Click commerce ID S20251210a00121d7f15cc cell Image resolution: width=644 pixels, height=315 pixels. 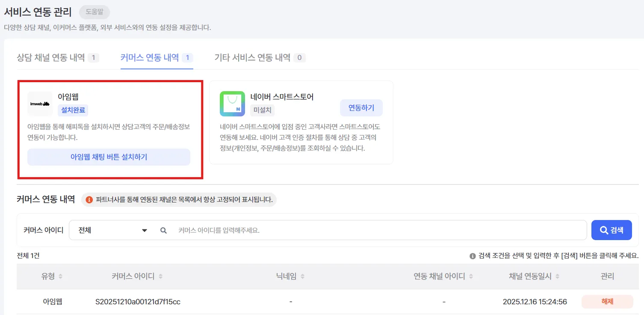pyautogui.click(x=138, y=302)
